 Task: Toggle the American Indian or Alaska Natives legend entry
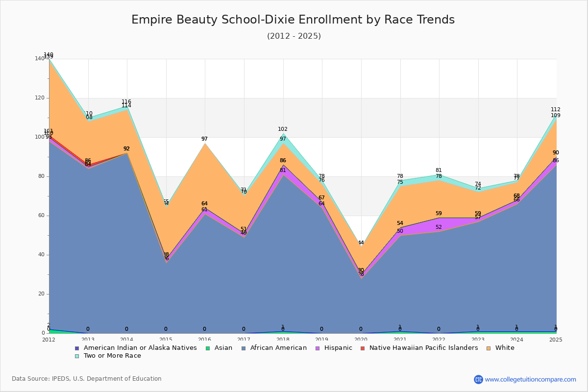point(136,348)
